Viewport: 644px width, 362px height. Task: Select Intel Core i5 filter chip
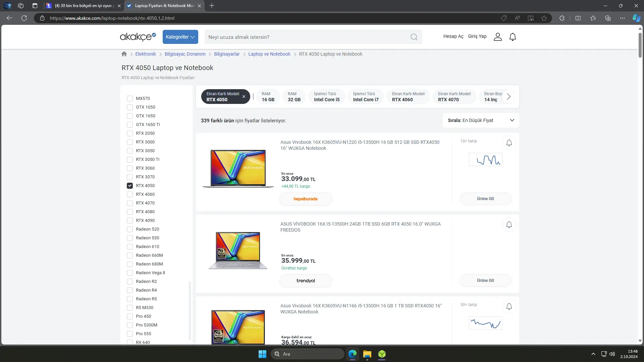click(x=327, y=97)
